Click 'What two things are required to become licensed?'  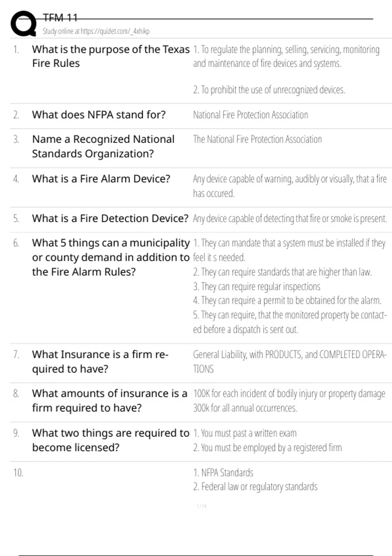click(110, 440)
